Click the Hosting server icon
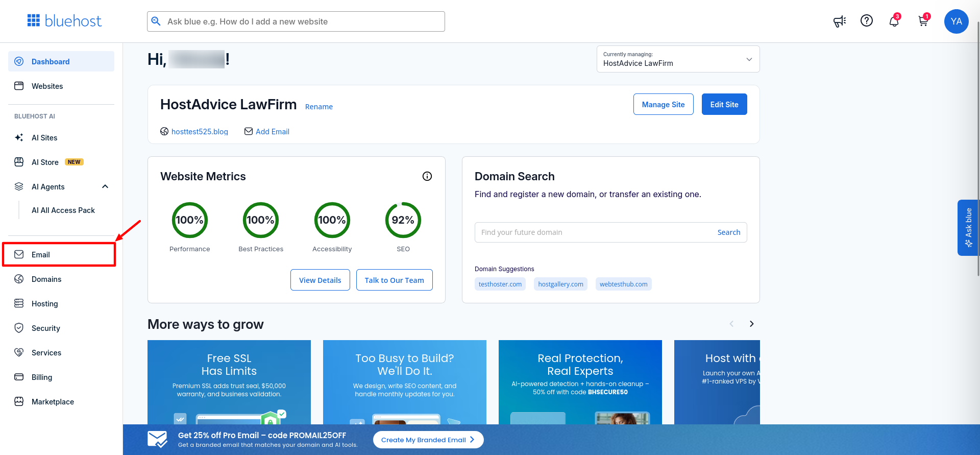 pyautogui.click(x=19, y=303)
